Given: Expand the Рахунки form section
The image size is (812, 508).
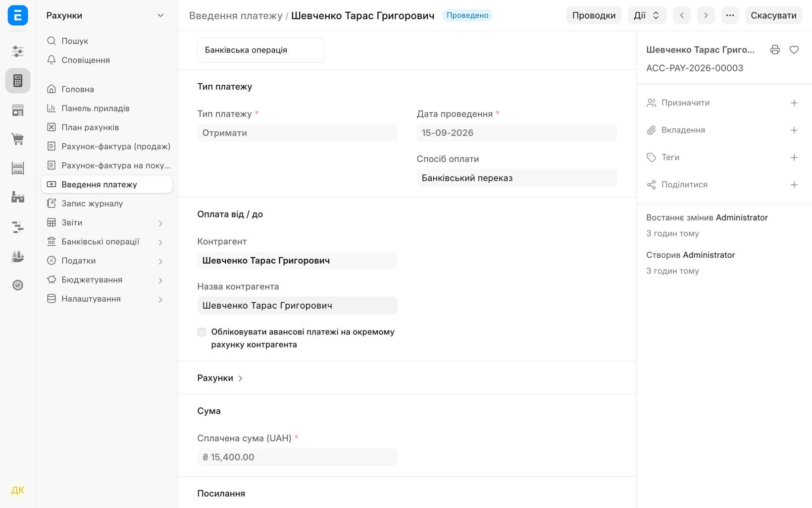Looking at the screenshot, I should coord(220,378).
